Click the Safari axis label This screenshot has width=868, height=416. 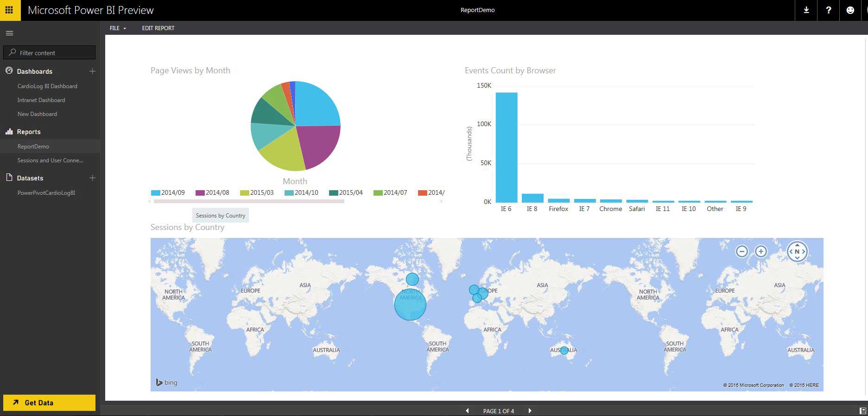pos(637,209)
